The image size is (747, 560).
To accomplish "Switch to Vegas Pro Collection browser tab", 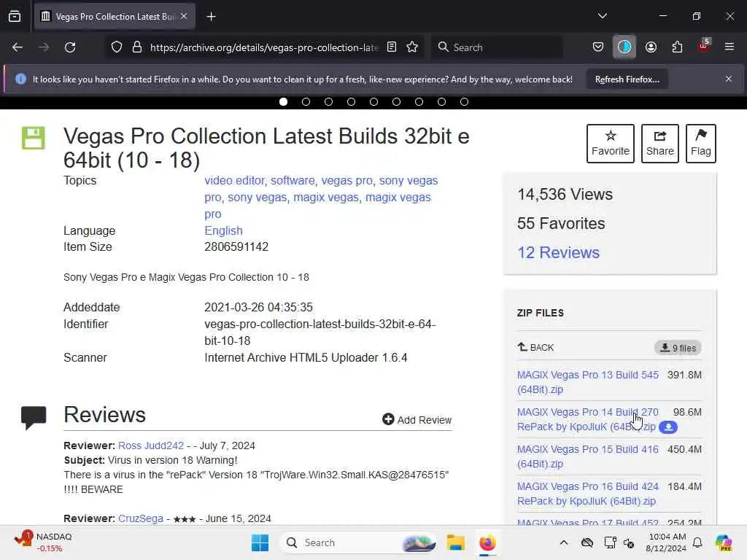I will (115, 17).
